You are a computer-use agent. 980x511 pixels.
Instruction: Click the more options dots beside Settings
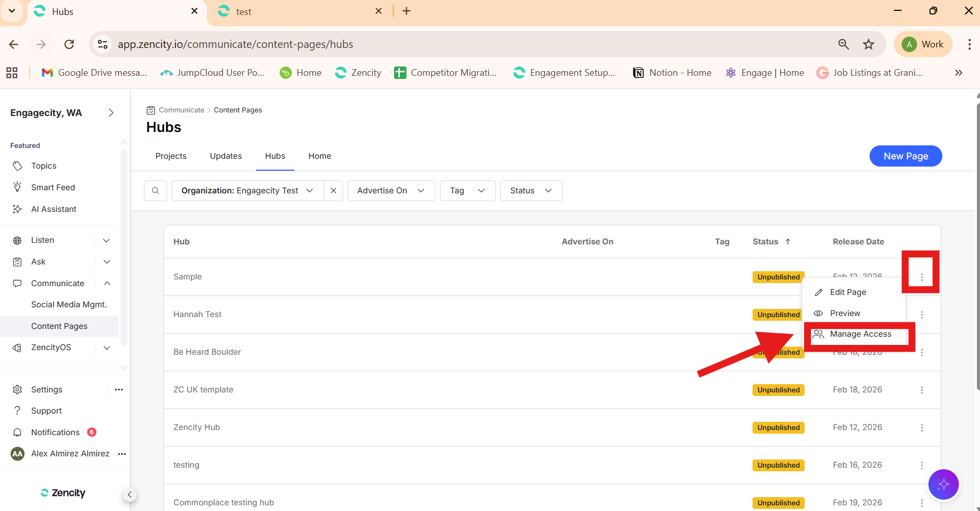119,389
